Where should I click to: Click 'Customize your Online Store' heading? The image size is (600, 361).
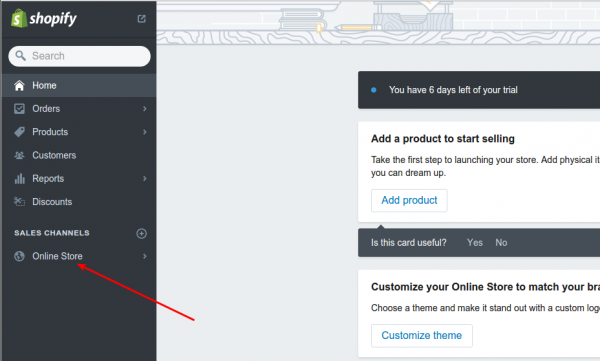[x=486, y=287]
